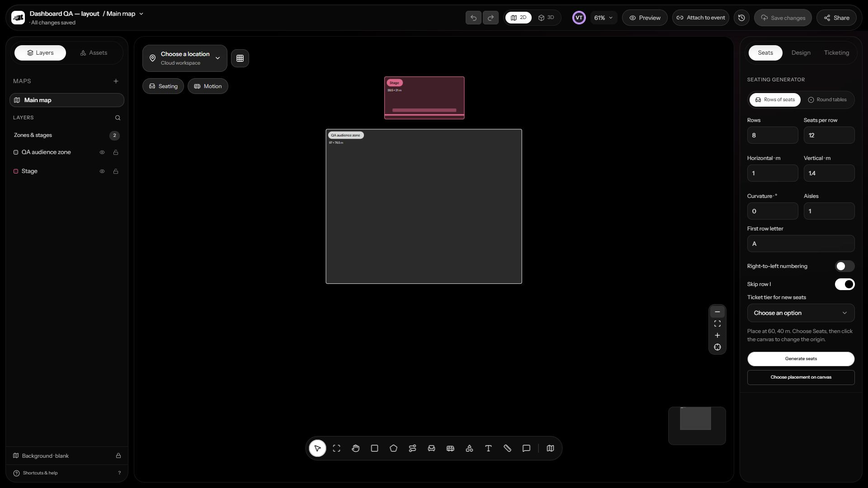Choose the seat armchair tool in bottom toolbar

coord(431,448)
